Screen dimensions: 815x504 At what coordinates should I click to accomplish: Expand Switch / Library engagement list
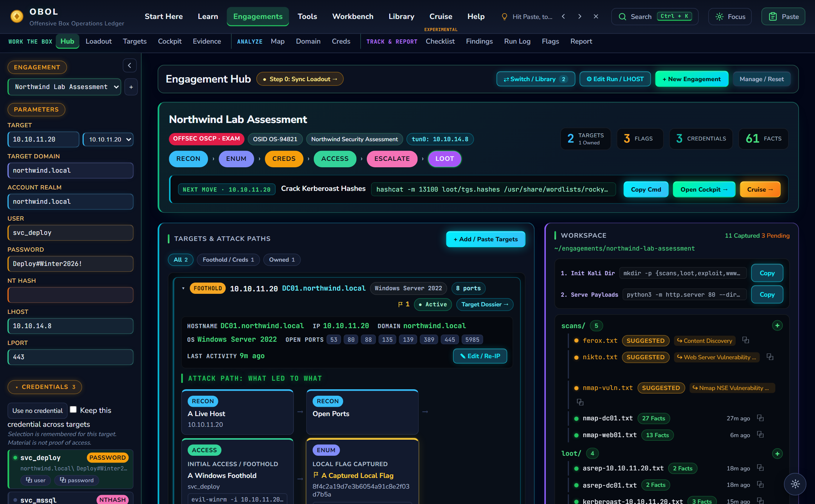tap(535, 79)
